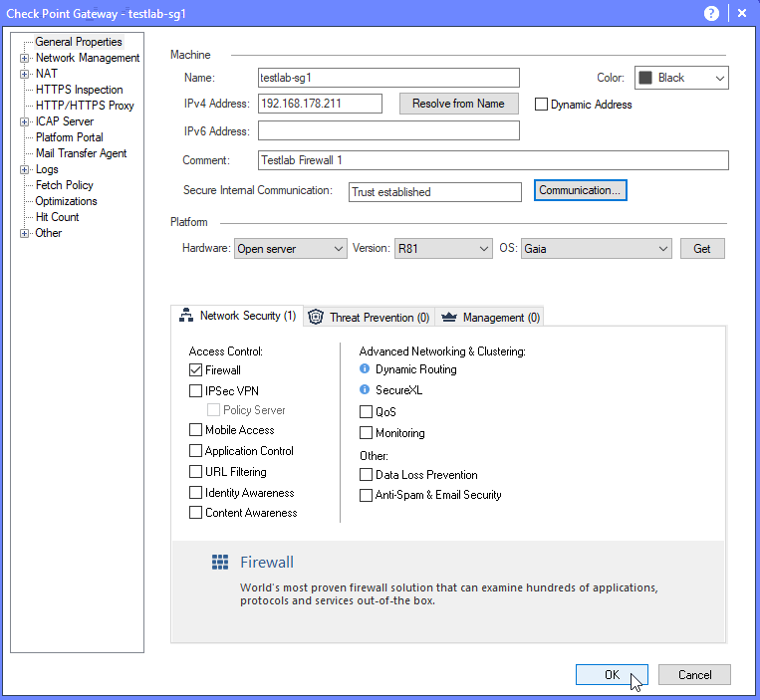Select the Network Management tree label
The image size is (760, 700).
click(x=88, y=58)
